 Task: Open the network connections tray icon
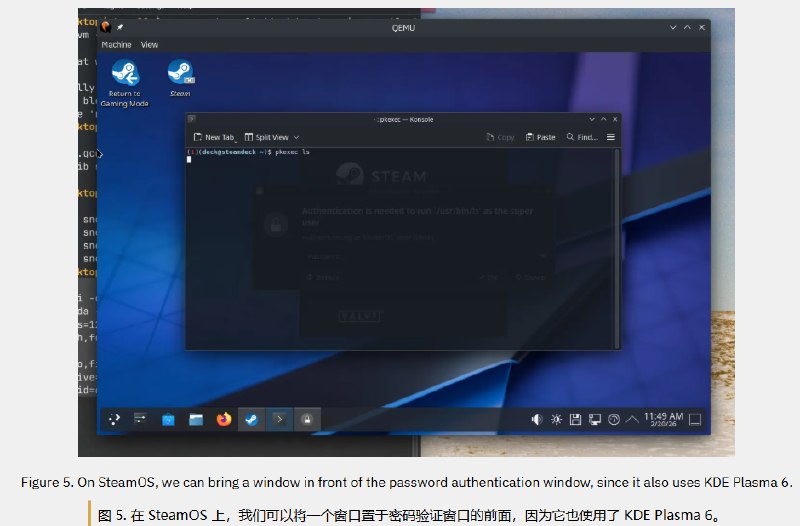pos(595,419)
